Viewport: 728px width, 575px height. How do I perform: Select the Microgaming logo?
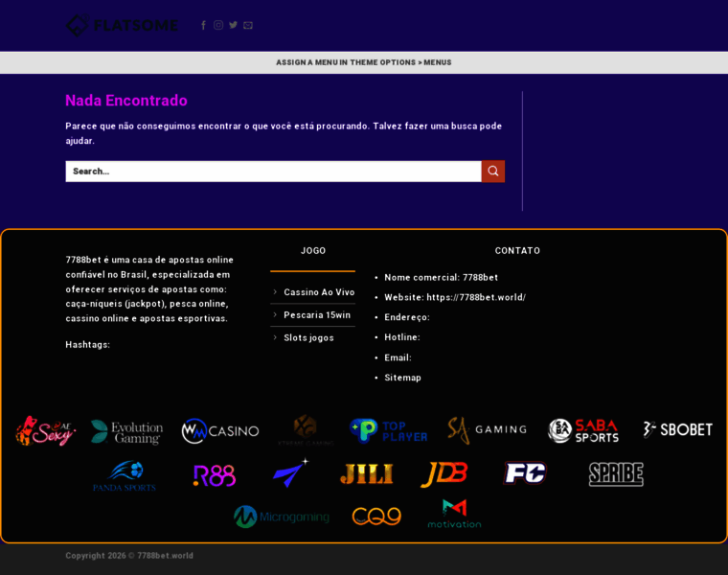pyautogui.click(x=282, y=517)
